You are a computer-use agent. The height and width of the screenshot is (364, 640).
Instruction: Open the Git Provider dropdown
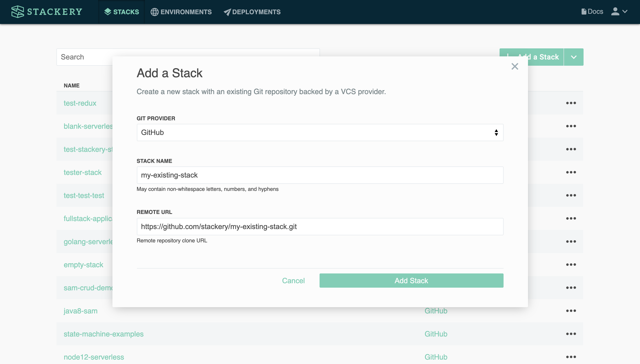point(320,133)
